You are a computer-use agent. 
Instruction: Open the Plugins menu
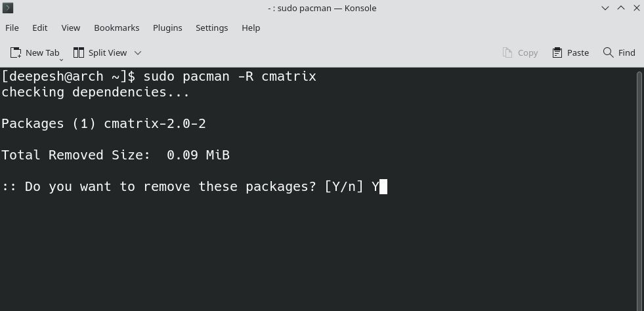(167, 28)
